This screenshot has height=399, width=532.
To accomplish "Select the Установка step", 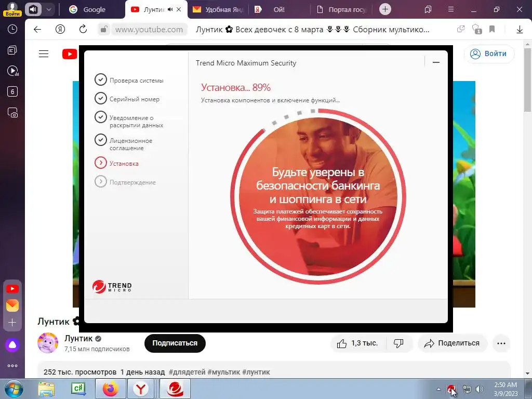I will [116, 163].
